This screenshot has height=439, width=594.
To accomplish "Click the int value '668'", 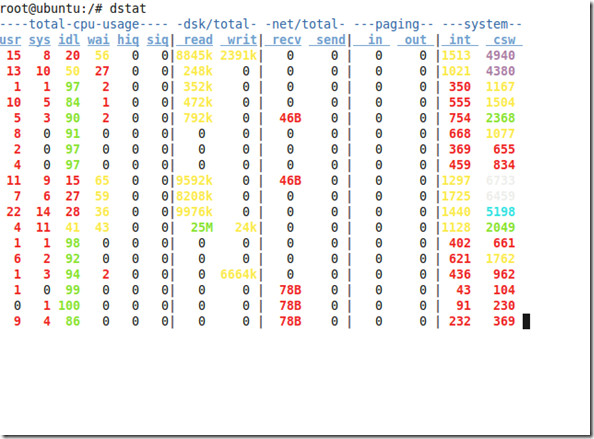I will point(460,133).
